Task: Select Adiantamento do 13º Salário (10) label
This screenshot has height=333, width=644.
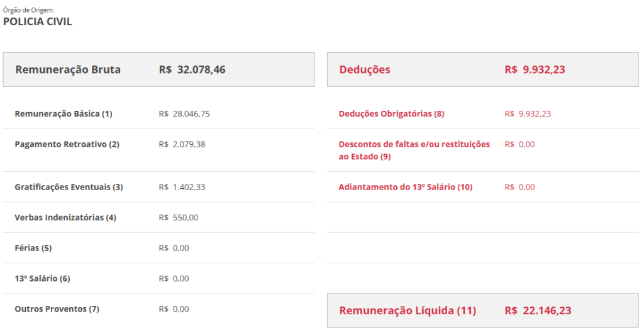Action: 405,187
